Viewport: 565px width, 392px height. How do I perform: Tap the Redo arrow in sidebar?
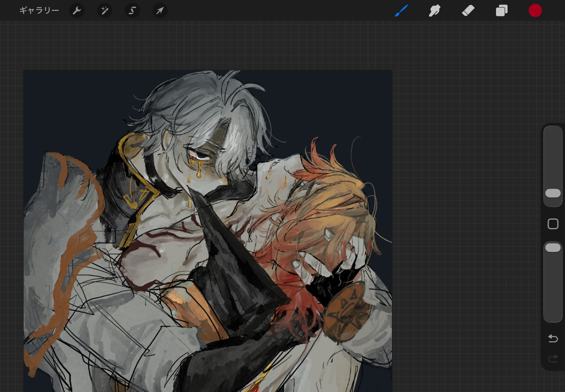click(553, 358)
